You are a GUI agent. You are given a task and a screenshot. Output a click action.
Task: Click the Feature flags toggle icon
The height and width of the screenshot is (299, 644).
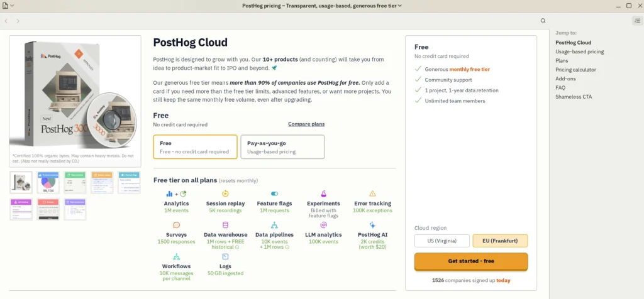tap(274, 193)
